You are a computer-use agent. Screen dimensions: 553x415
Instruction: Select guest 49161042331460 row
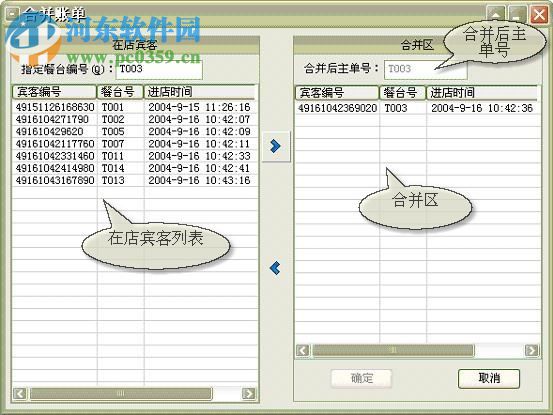pos(134,156)
